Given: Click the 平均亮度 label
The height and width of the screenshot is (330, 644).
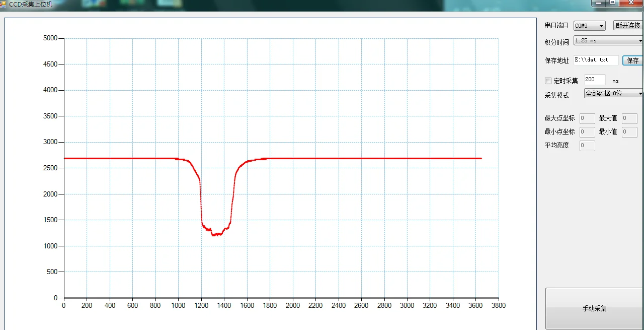Looking at the screenshot, I should (556, 145).
